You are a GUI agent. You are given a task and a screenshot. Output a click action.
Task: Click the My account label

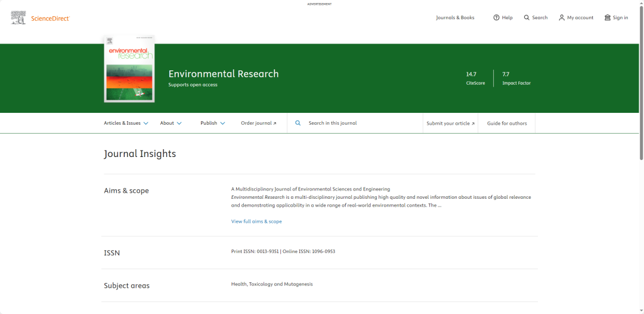(x=580, y=18)
